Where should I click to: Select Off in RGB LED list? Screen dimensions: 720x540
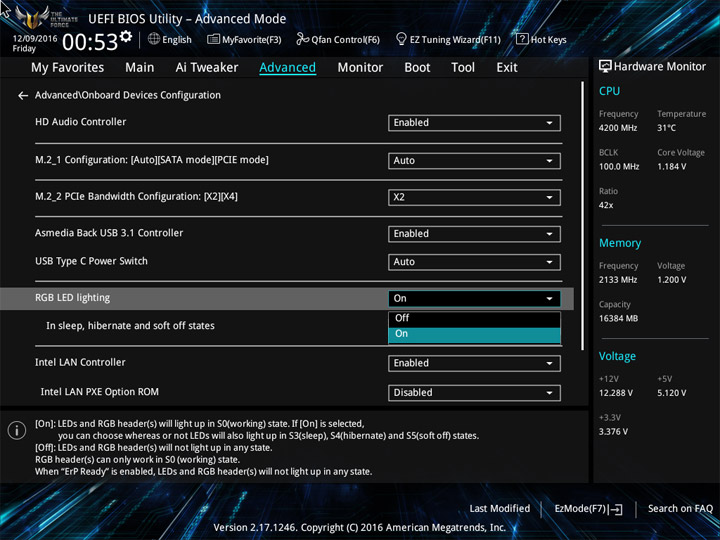click(474, 318)
